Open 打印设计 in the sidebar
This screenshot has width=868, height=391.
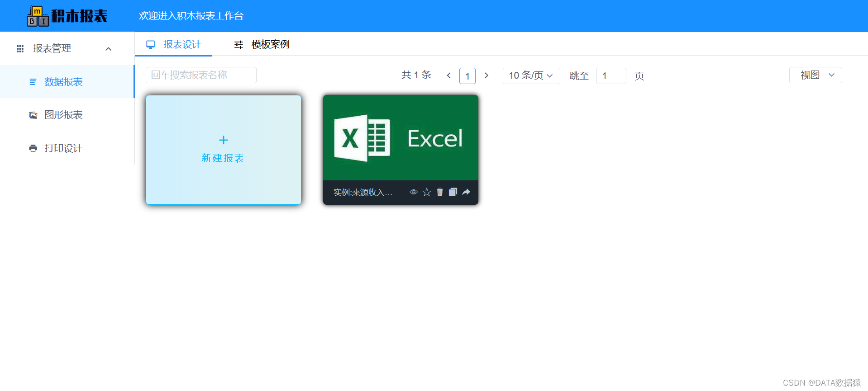click(67, 148)
